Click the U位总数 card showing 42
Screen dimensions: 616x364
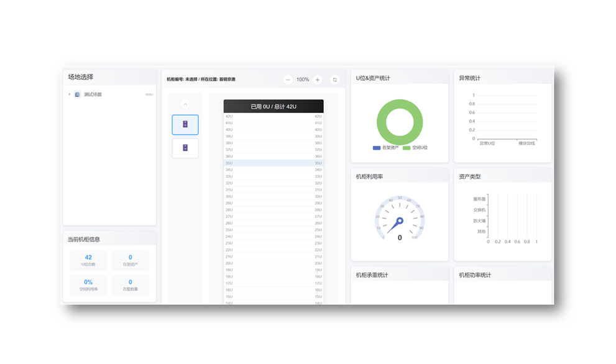click(x=88, y=260)
